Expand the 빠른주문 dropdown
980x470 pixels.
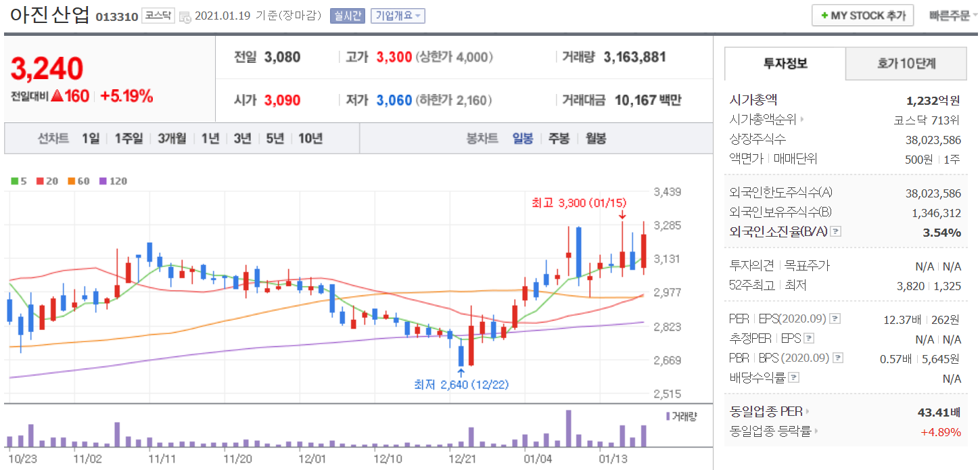tap(954, 16)
